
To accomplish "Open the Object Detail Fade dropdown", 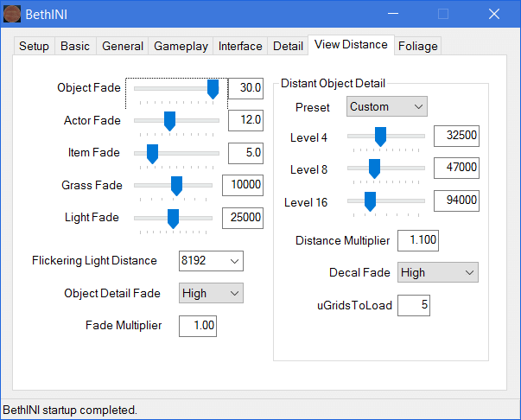I will 211,294.
